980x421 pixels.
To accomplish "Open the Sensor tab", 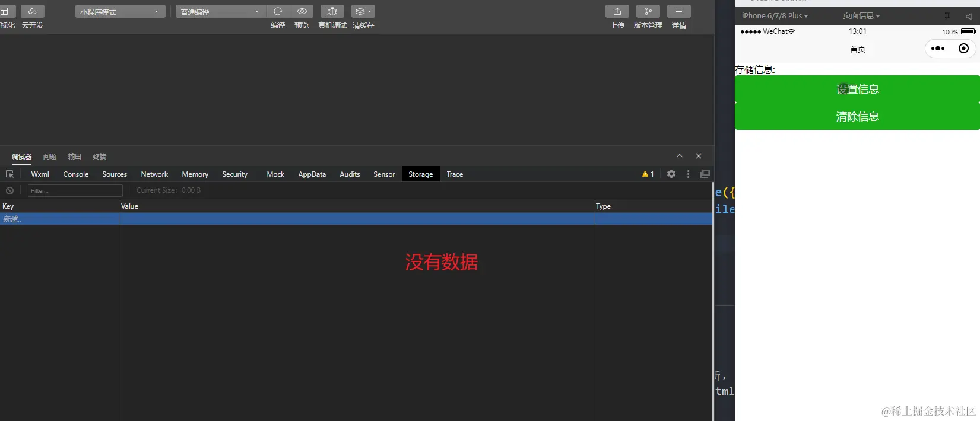I will click(384, 174).
